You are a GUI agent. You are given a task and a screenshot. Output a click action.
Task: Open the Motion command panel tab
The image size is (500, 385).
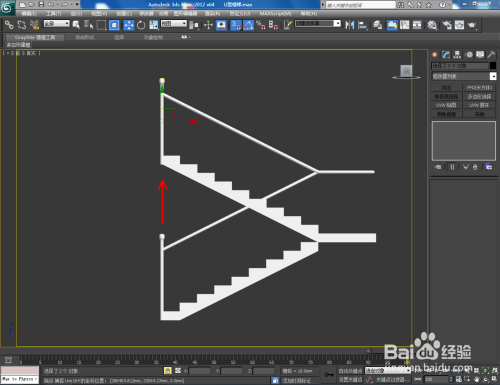(469, 55)
